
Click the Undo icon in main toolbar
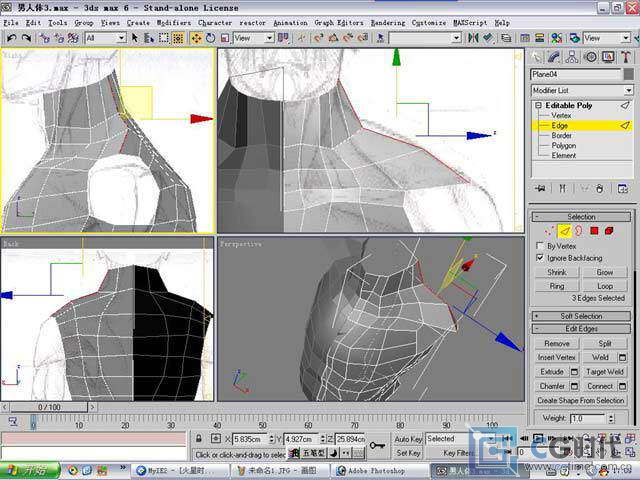tap(10, 38)
